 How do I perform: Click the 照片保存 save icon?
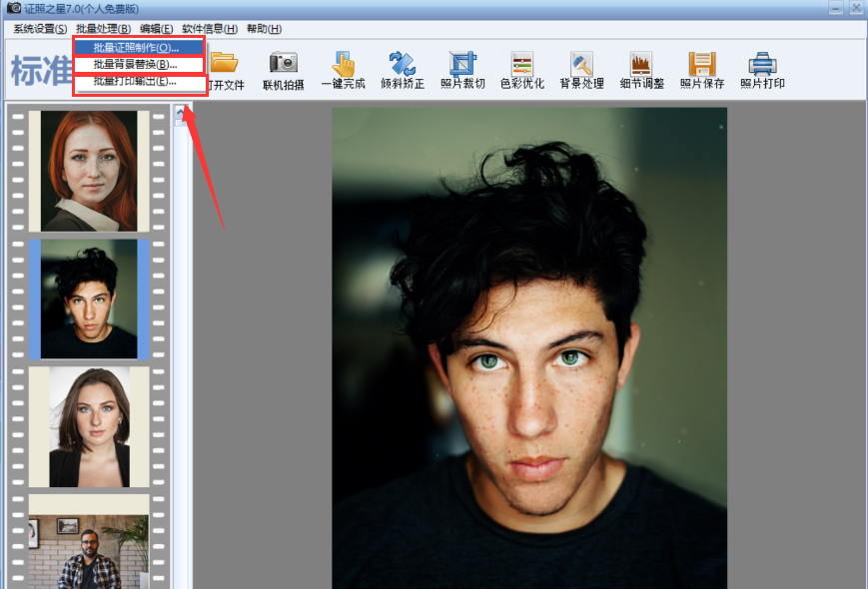click(x=702, y=63)
